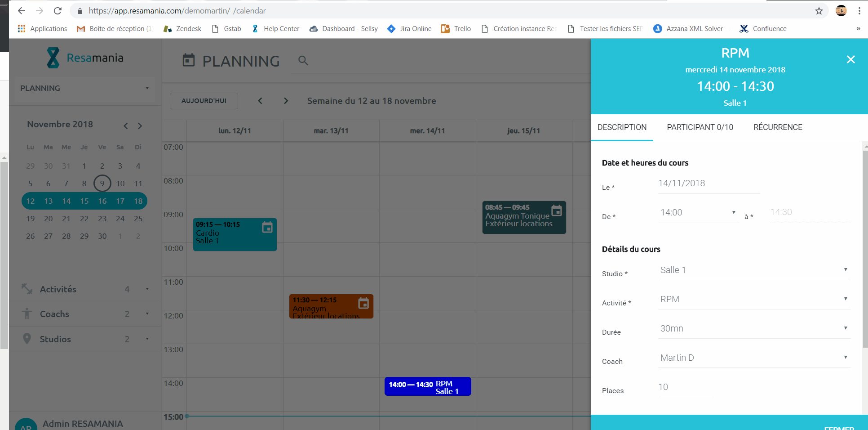The image size is (868, 430).
Task: Show next month in mini calendar
Action: 140,126
